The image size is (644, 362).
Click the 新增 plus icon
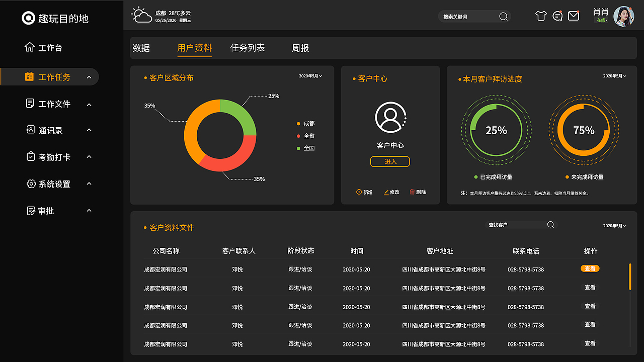pos(359,192)
